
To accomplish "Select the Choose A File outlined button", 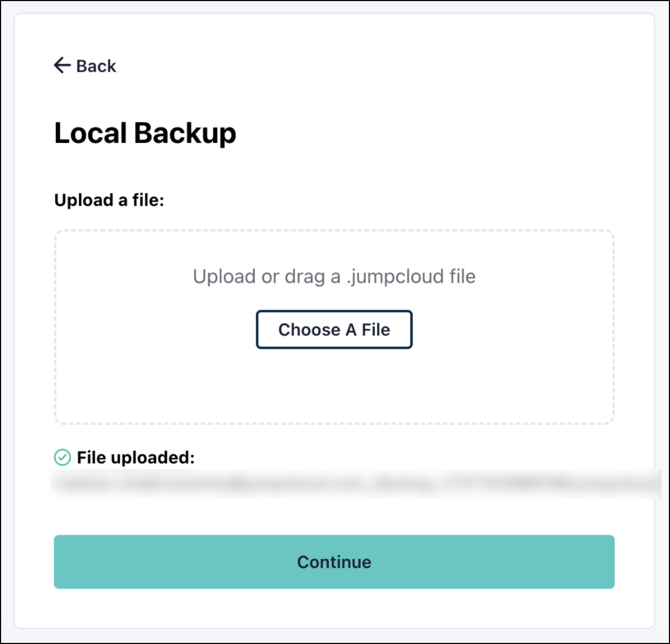I will tap(334, 330).
